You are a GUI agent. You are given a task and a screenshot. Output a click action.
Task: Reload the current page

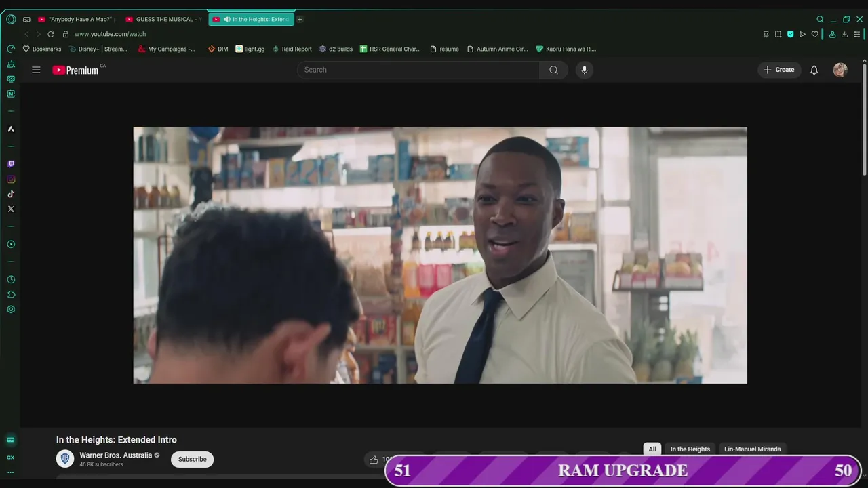51,34
